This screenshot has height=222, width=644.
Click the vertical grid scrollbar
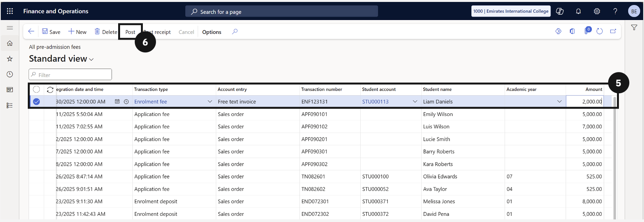tap(614, 158)
